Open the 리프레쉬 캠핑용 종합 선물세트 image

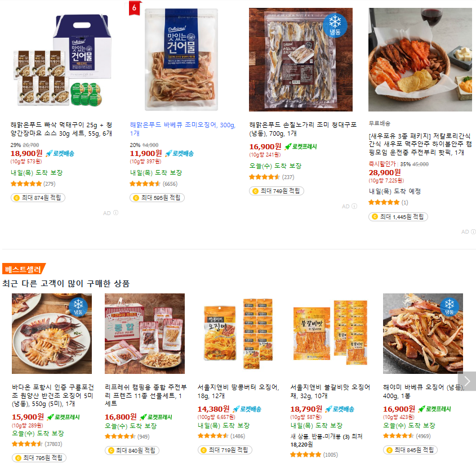(x=145, y=333)
